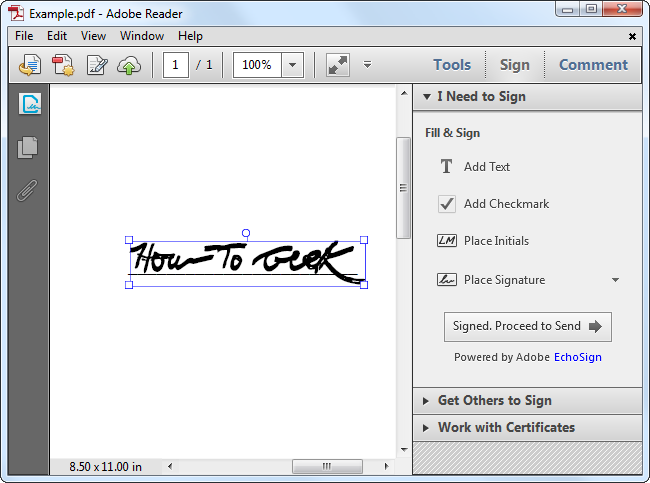
Task: Click the vertical scroll up arrow
Action: (x=404, y=94)
